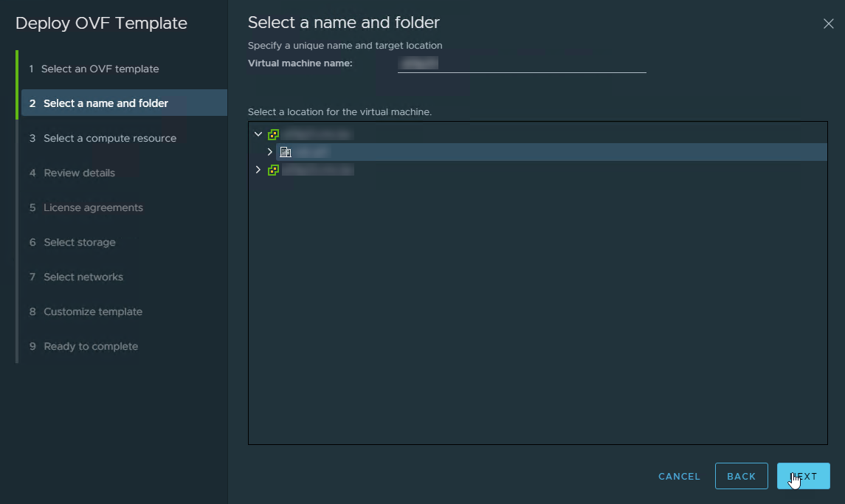The width and height of the screenshot is (845, 504).
Task: Select step 2 Select a name and folder
Action: pyautogui.click(x=106, y=103)
